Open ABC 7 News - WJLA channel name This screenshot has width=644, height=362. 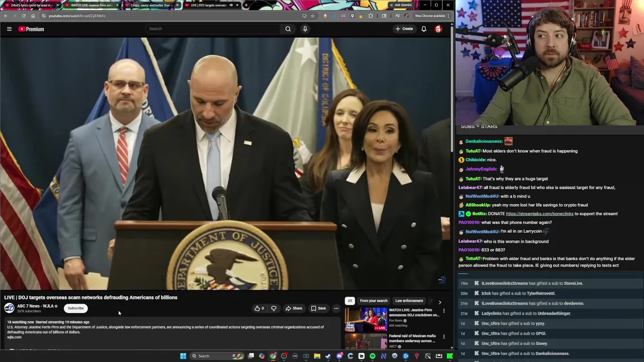(x=35, y=306)
